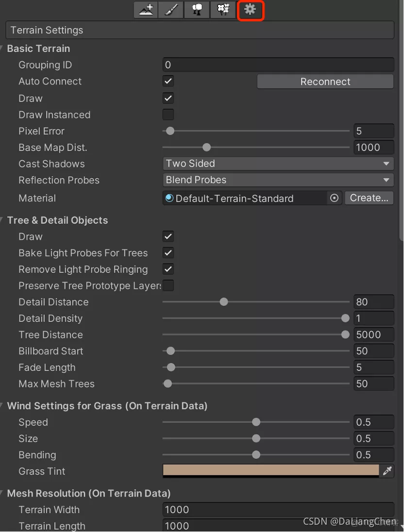Select the Paint Details tool

(223, 10)
